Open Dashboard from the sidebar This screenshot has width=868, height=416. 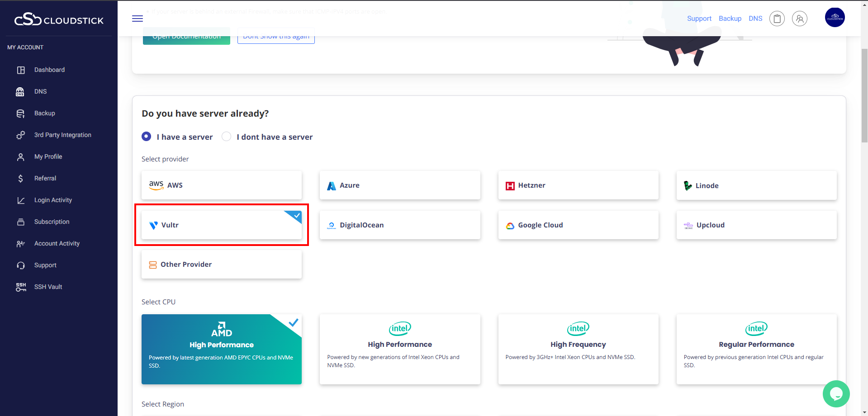(49, 70)
